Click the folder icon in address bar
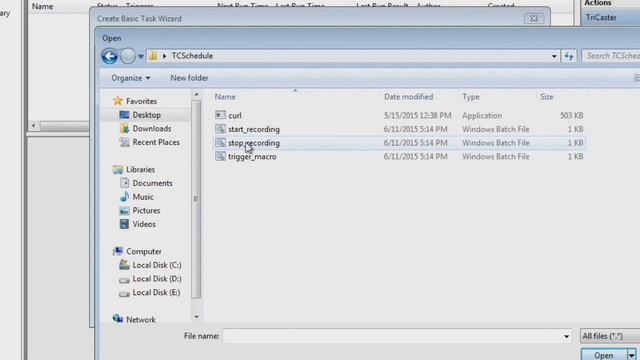Screen dimensions: 640x360 [x=153, y=56]
